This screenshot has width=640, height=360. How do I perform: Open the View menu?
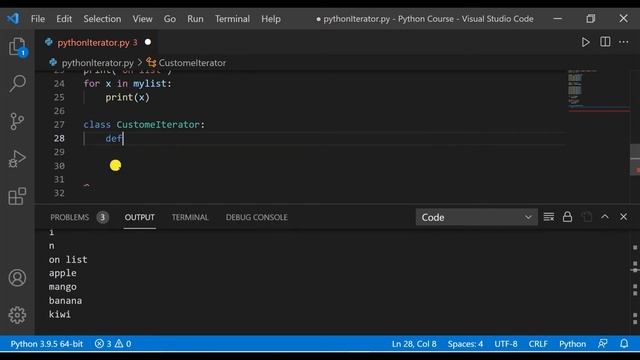[x=142, y=19]
